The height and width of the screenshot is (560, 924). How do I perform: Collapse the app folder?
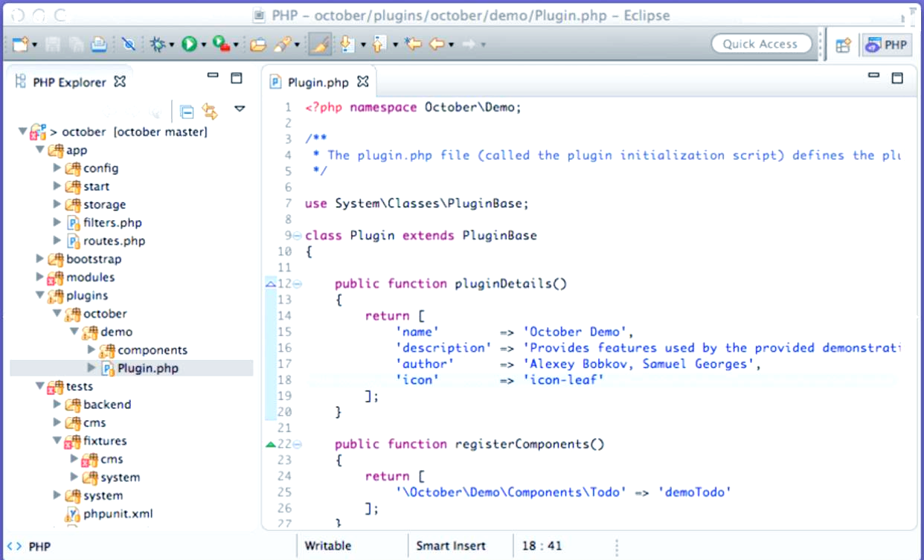pyautogui.click(x=40, y=150)
